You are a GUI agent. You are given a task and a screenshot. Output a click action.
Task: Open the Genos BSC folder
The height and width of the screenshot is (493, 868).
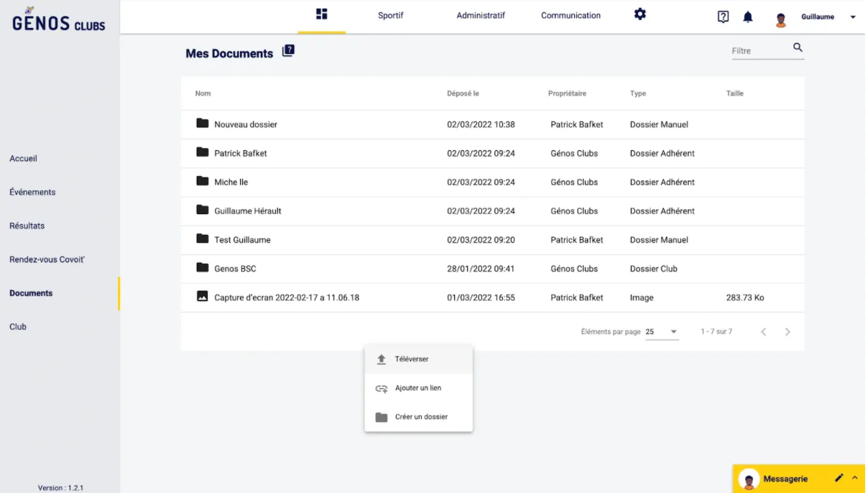coord(235,269)
